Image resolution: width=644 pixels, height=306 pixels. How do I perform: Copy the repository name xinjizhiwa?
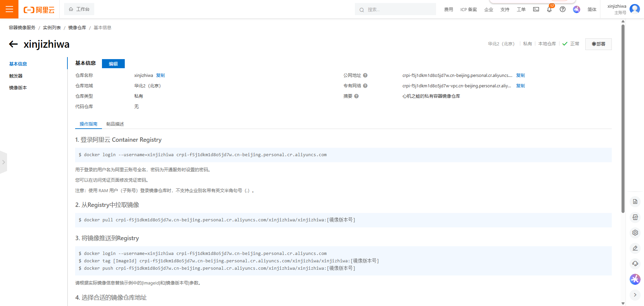click(160, 76)
